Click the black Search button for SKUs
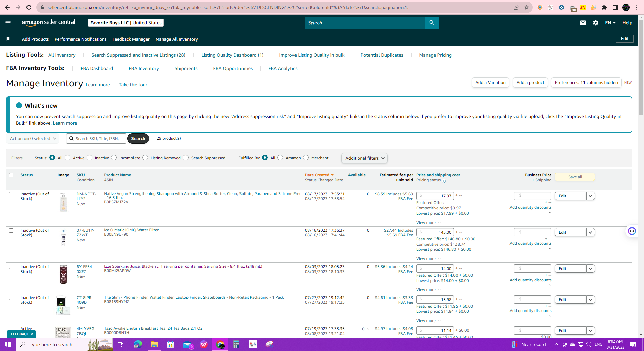This screenshot has width=644, height=351. click(138, 138)
